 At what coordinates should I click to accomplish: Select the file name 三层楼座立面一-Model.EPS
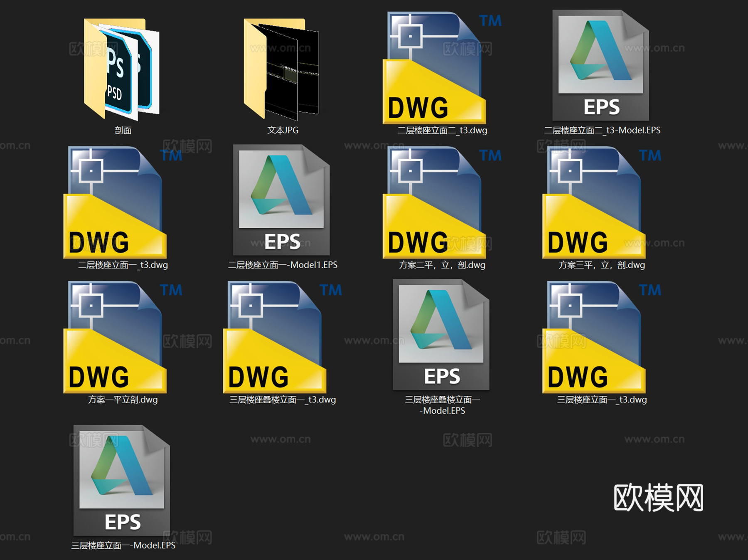[123, 545]
